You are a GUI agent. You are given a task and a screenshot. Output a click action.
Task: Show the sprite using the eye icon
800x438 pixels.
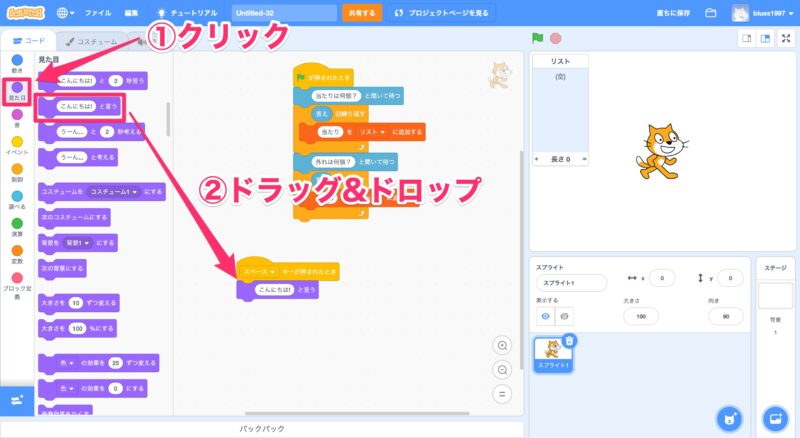click(546, 316)
